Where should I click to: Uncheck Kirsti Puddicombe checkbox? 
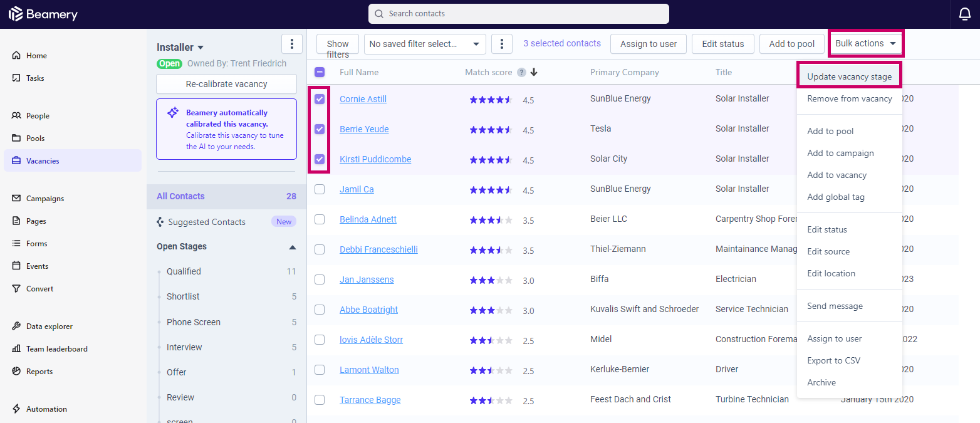(320, 159)
